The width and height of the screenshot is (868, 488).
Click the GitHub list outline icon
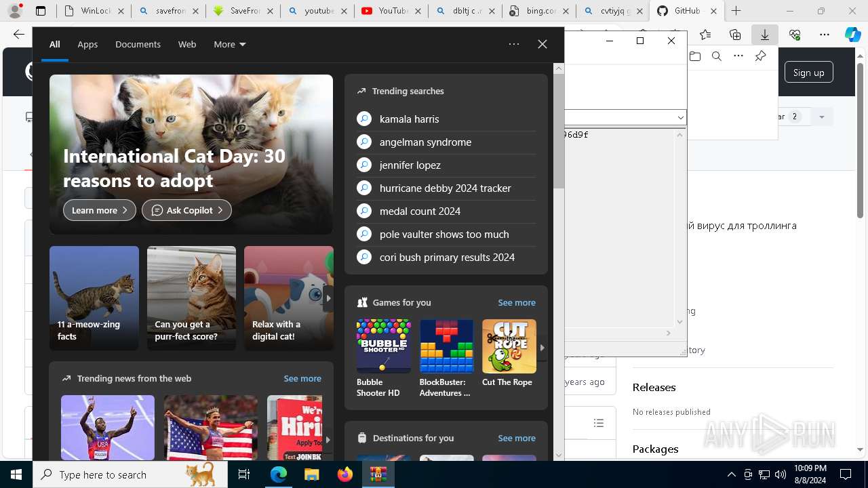pos(599,423)
